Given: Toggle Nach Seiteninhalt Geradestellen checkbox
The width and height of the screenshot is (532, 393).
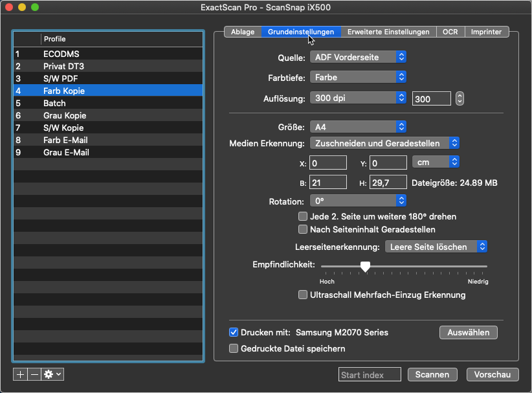Looking at the screenshot, I should [302, 229].
